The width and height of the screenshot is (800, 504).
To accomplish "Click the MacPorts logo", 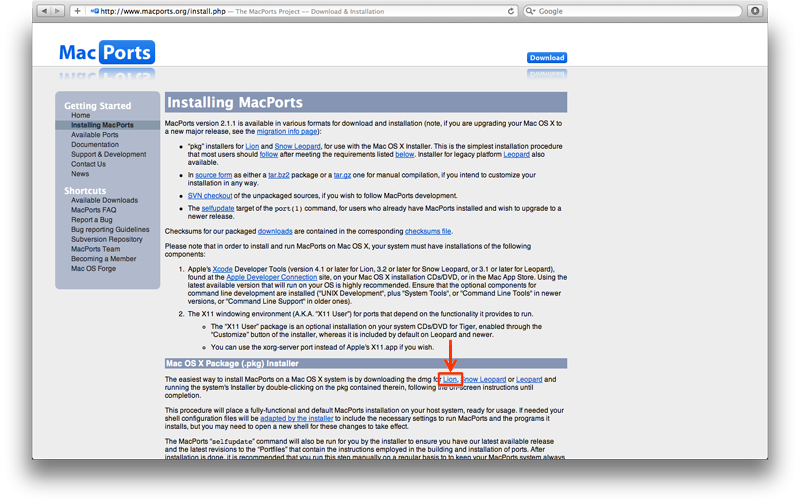I will (x=107, y=52).
